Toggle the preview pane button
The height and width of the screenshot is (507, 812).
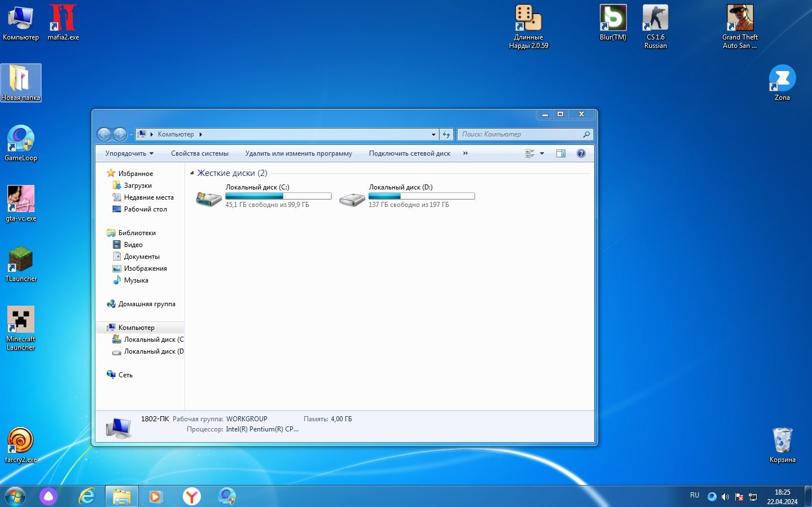pyautogui.click(x=561, y=153)
